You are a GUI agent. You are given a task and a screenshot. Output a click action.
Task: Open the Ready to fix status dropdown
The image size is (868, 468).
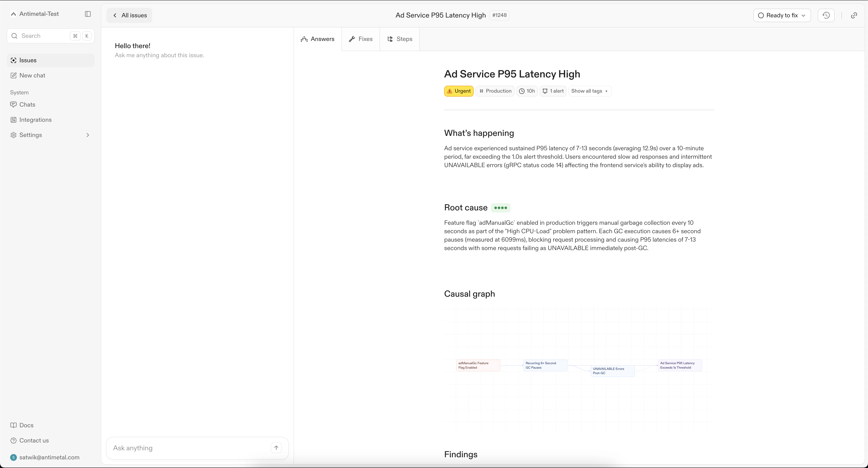pyautogui.click(x=781, y=15)
